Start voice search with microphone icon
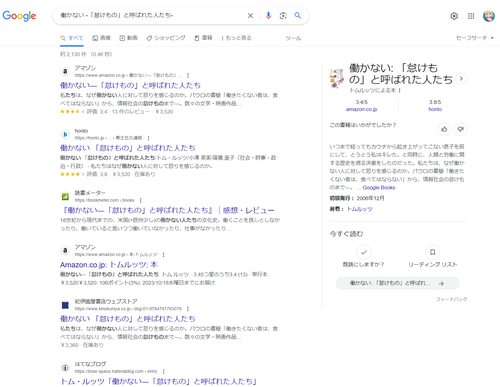The image size is (500, 387). tap(268, 16)
